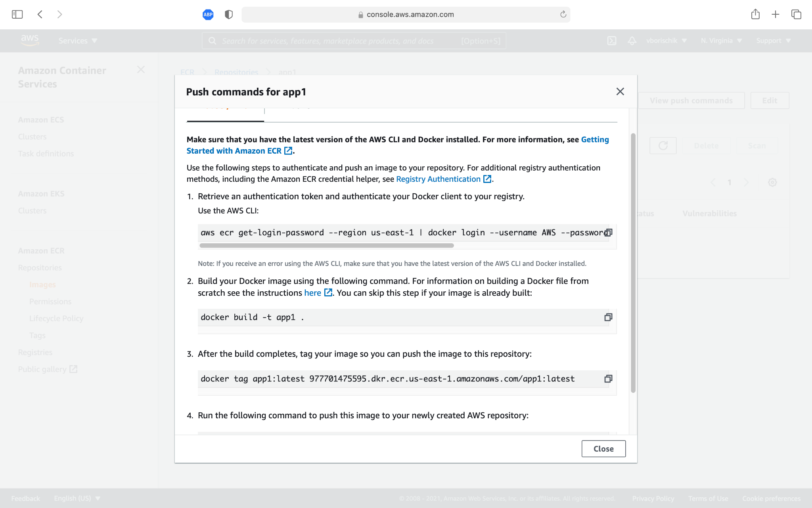Click the Edit button behind dialog
The height and width of the screenshot is (508, 812).
(770, 101)
